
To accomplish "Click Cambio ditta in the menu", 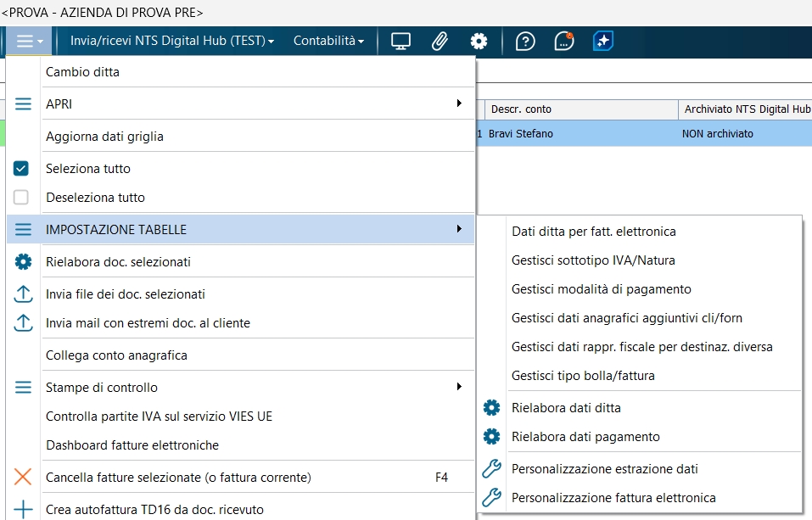I will [x=82, y=72].
